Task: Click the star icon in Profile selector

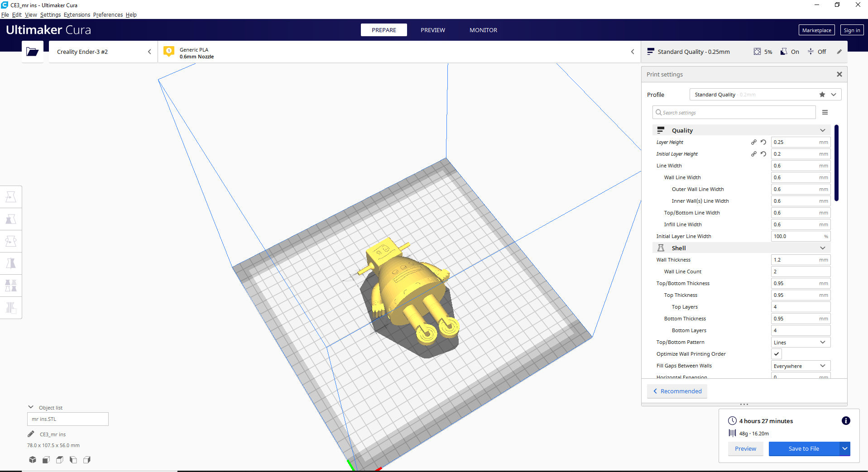Action: click(x=822, y=95)
